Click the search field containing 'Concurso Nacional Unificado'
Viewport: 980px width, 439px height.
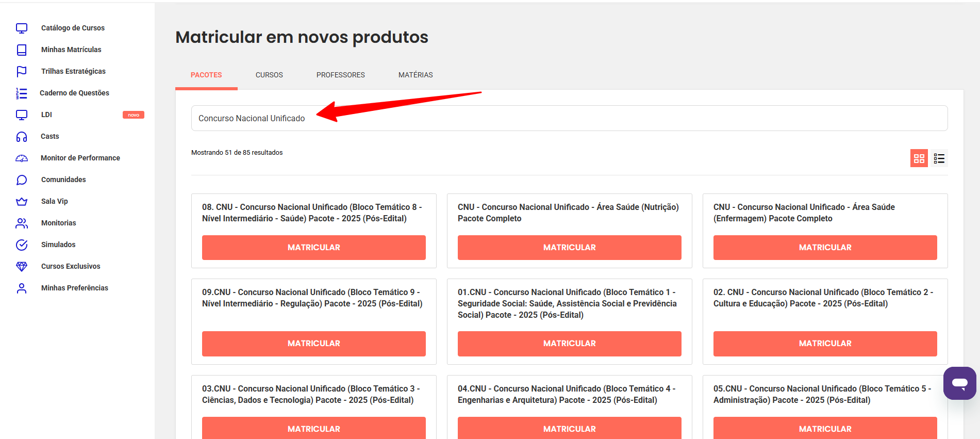point(569,118)
